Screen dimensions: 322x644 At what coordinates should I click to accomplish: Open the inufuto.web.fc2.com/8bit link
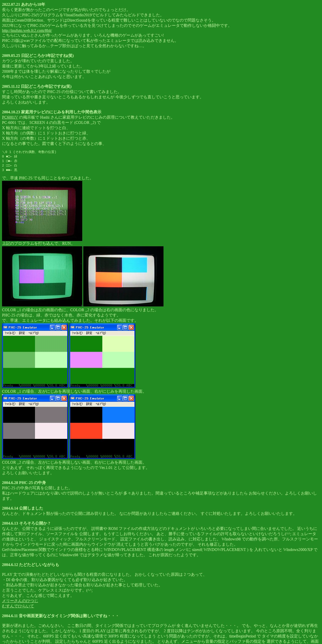click(x=27, y=31)
